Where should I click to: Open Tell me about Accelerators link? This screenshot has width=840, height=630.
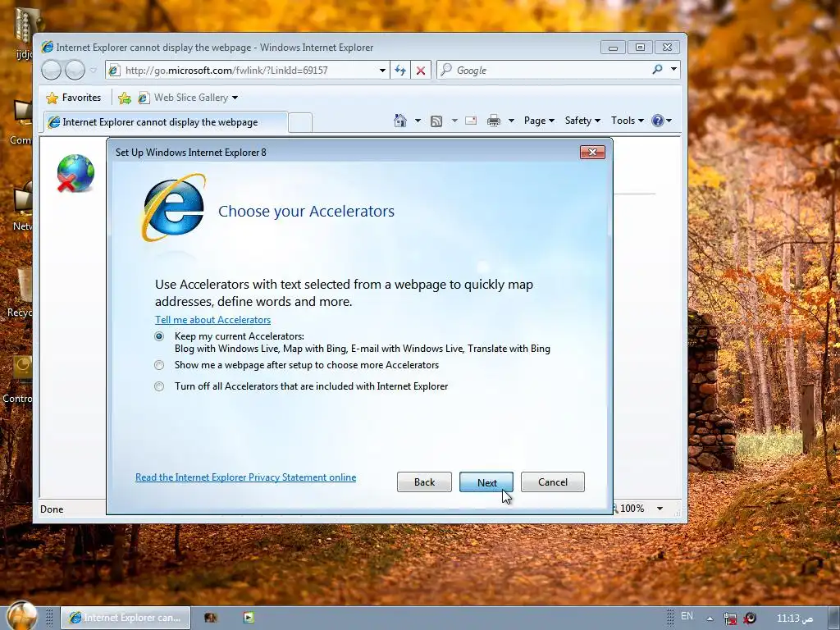coord(212,320)
